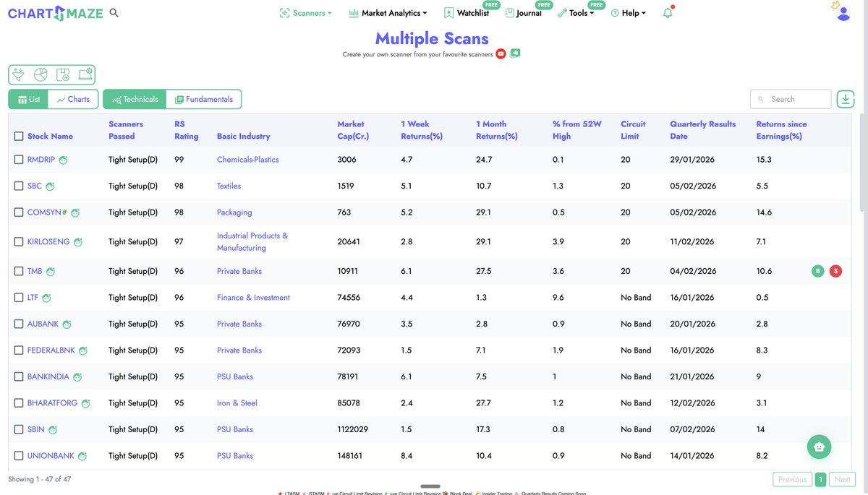Click the search magnifier beside ChartsMaze logo
The width and height of the screenshot is (868, 495).
point(114,13)
